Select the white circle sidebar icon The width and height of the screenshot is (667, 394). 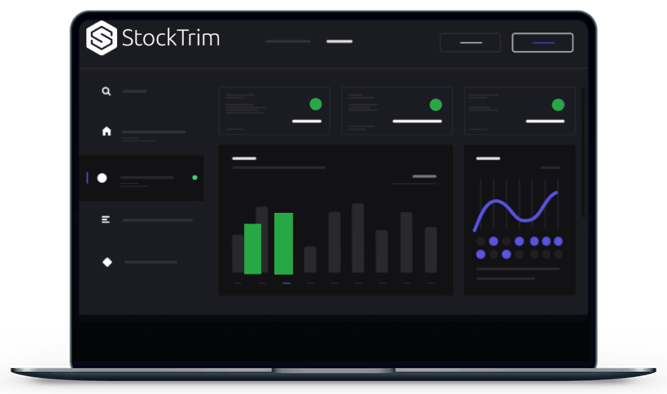pos(102,178)
